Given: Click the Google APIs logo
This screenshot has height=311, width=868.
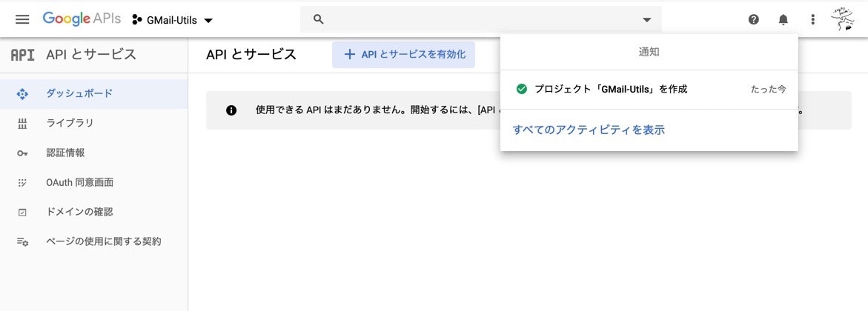Looking at the screenshot, I should tap(82, 19).
